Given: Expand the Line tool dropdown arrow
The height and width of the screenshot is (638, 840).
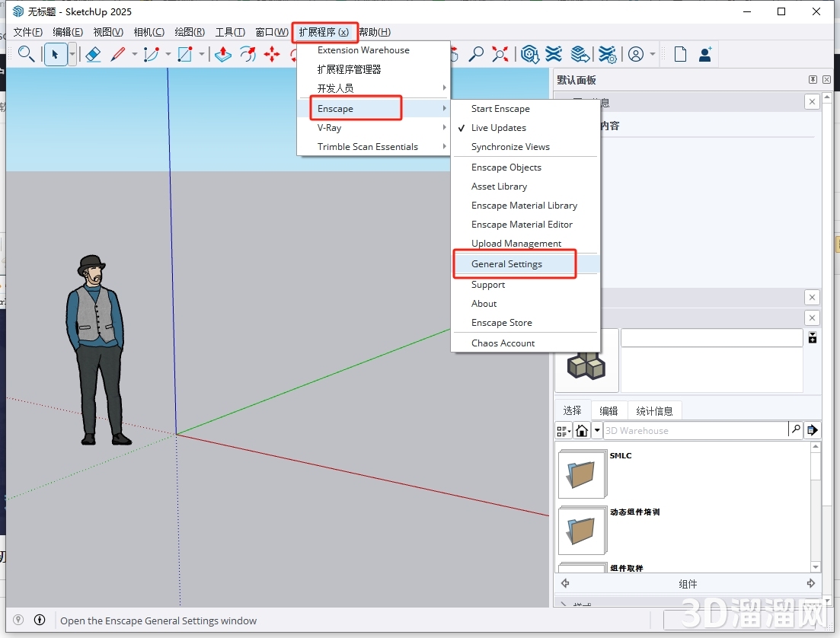Looking at the screenshot, I should [x=135, y=54].
